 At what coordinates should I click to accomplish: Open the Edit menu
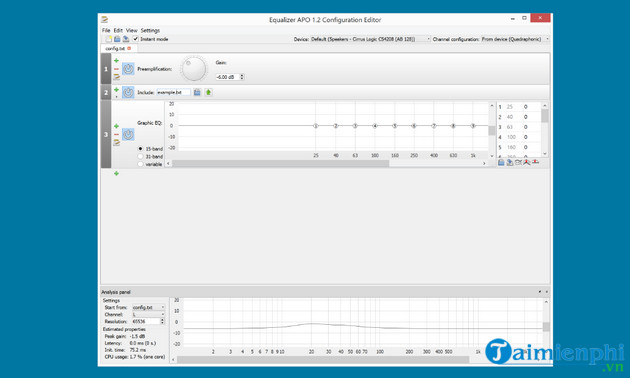[x=118, y=30]
